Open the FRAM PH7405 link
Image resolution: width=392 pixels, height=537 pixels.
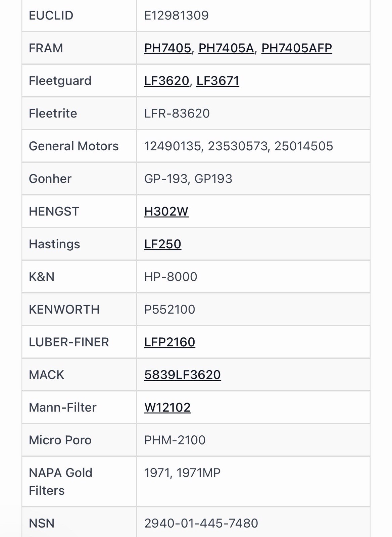[167, 48]
